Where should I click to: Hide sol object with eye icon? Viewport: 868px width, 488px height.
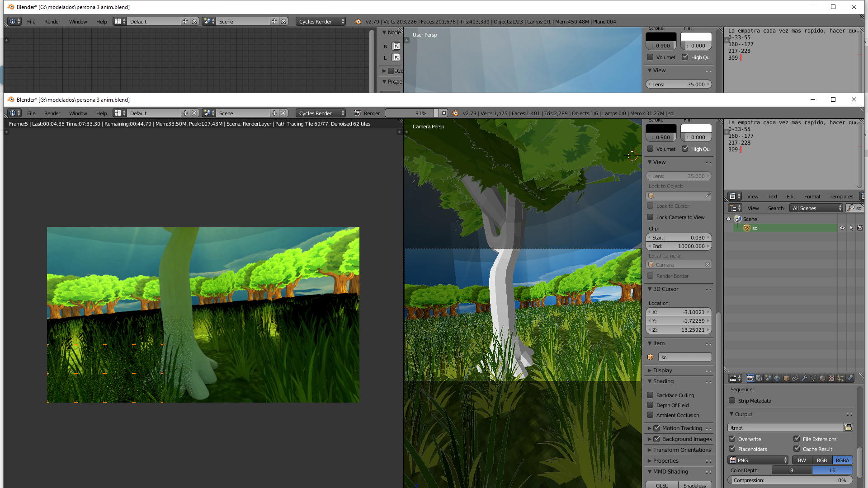pyautogui.click(x=842, y=228)
